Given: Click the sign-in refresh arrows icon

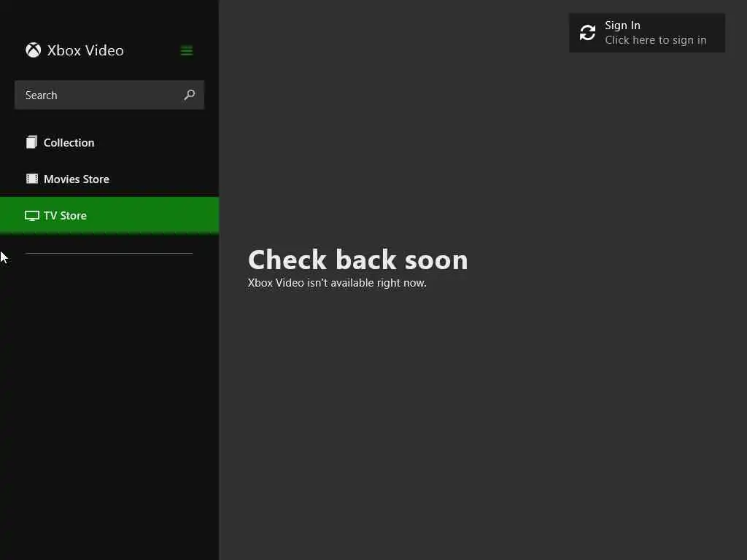Looking at the screenshot, I should (x=587, y=33).
